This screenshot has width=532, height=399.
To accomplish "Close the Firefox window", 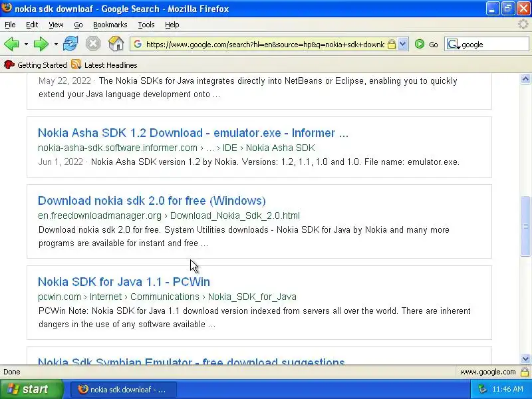I will point(523,9).
